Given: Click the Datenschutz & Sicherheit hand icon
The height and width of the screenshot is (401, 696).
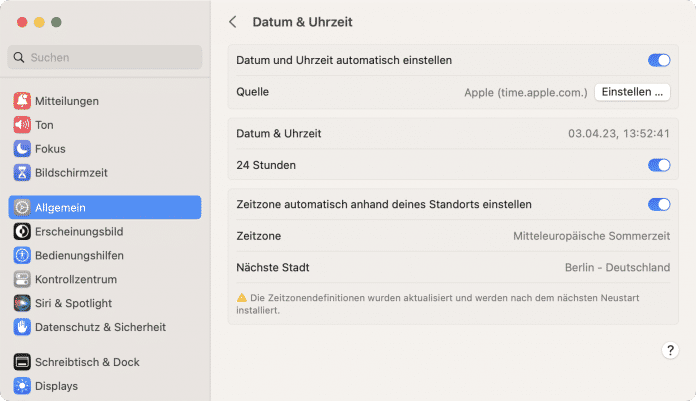Looking at the screenshot, I should coord(22,327).
